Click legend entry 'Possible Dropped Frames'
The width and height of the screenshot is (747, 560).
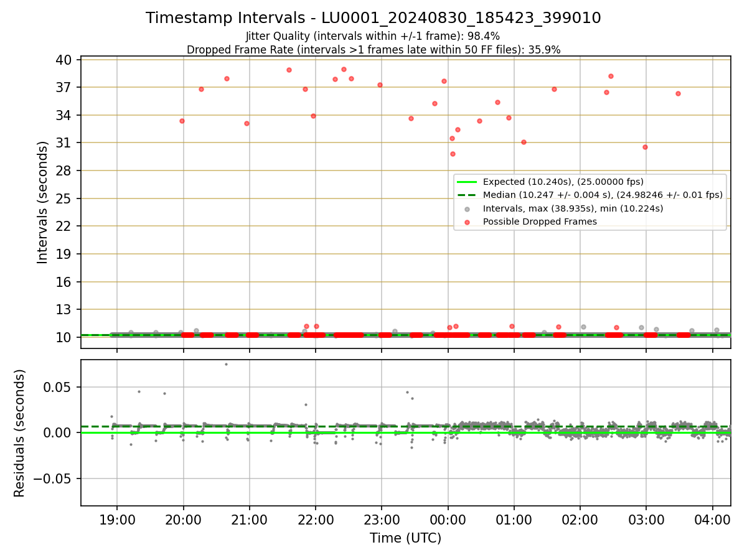click(x=540, y=222)
